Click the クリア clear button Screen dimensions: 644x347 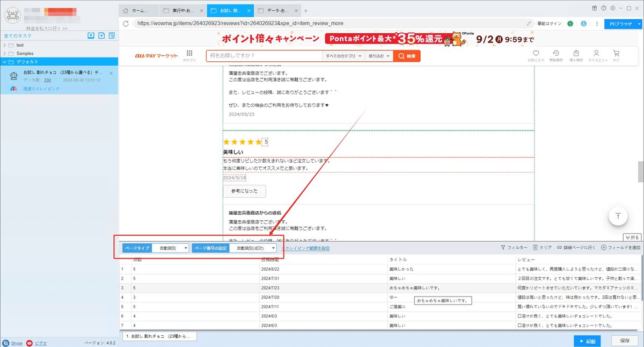pos(542,248)
